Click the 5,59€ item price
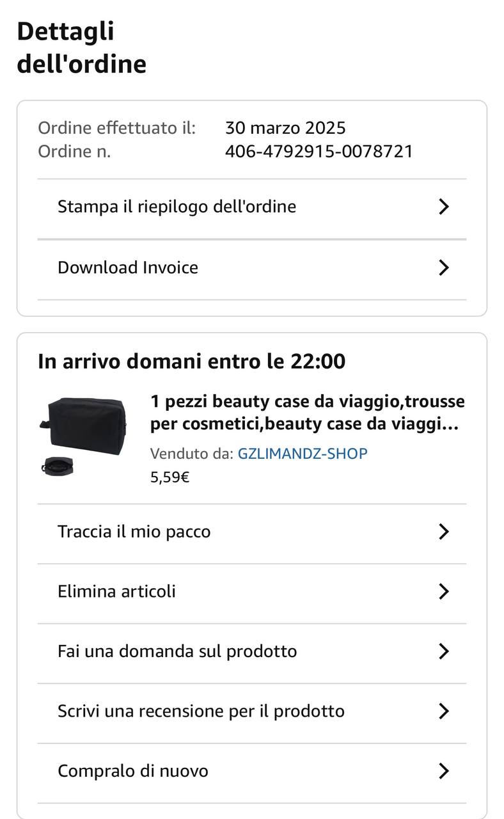The width and height of the screenshot is (504, 819). tap(169, 477)
